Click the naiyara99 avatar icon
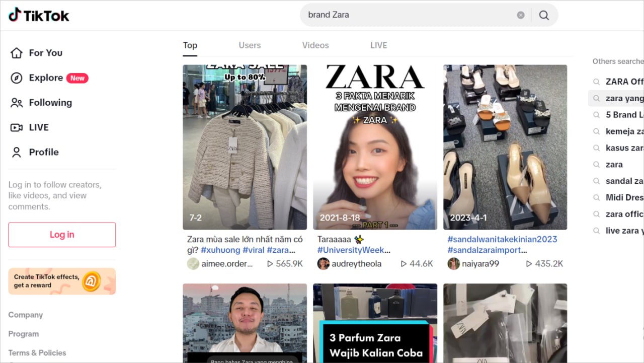The height and width of the screenshot is (363, 644). coord(454,264)
